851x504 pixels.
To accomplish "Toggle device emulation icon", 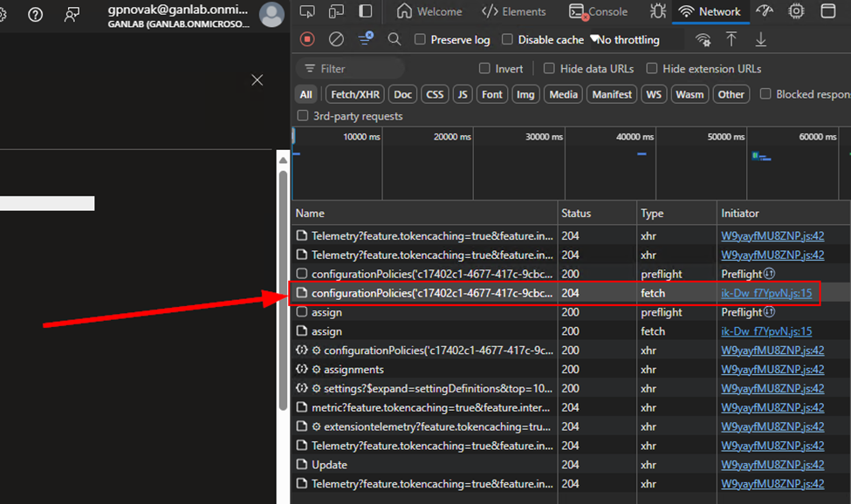I will point(336,11).
